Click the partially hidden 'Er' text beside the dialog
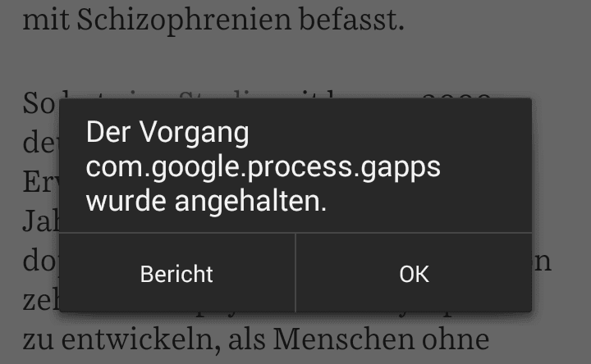591x364 pixels. (x=41, y=181)
